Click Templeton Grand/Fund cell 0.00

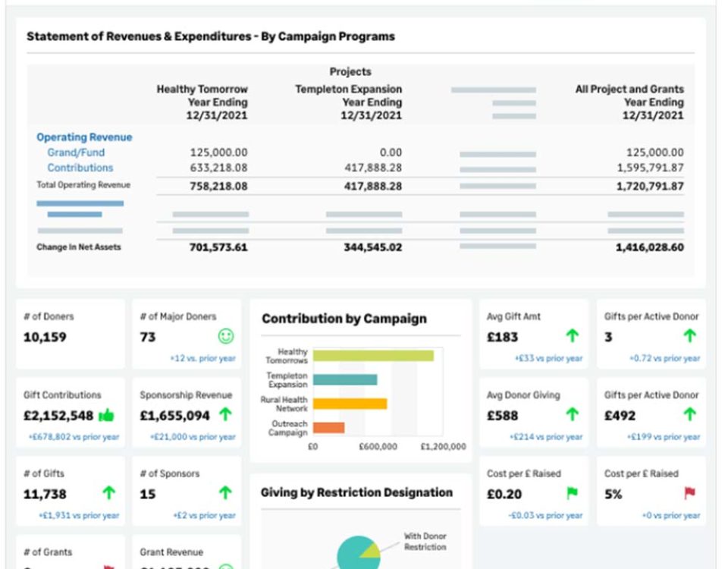pyautogui.click(x=391, y=152)
